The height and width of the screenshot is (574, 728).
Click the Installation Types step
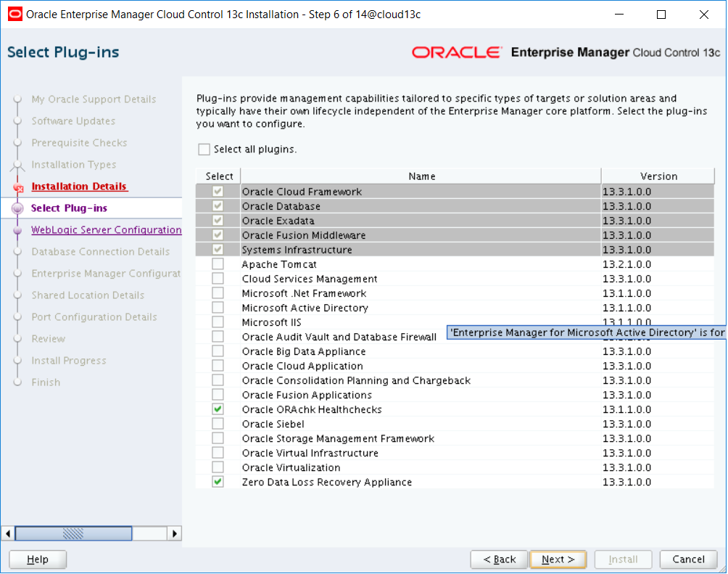(74, 165)
